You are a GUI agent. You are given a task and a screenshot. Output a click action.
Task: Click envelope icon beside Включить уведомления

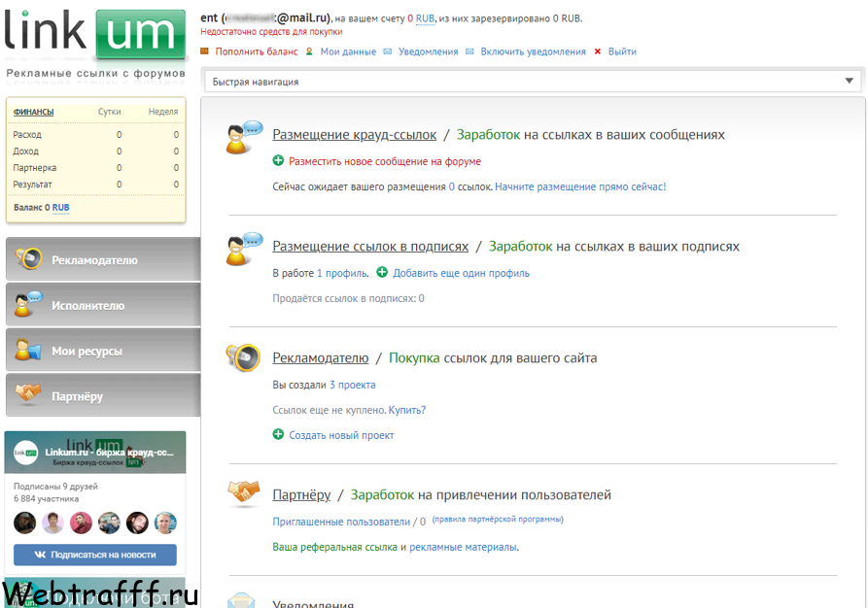point(469,51)
